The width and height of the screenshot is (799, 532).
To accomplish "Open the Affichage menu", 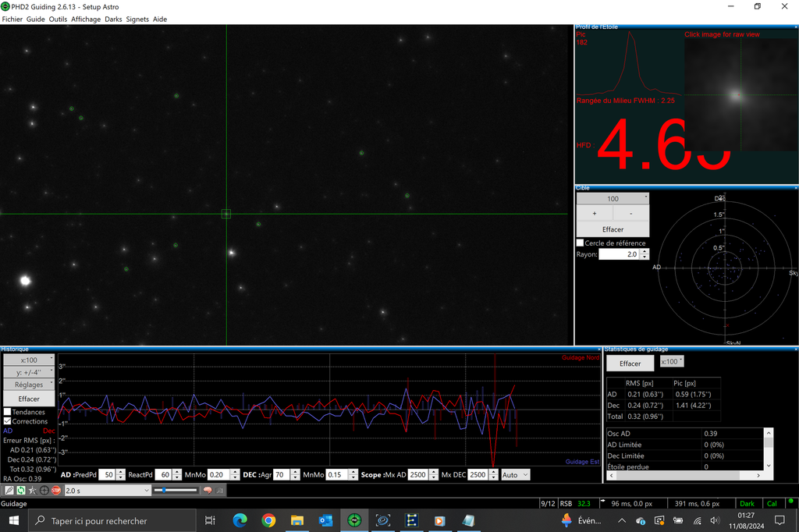I will coord(86,19).
